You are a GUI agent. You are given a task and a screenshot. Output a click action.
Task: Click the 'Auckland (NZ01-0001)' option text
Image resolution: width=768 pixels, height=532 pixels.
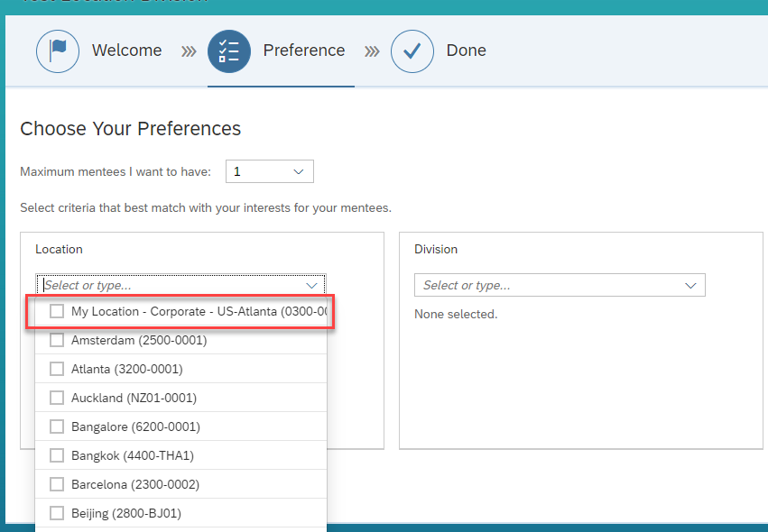click(x=134, y=398)
